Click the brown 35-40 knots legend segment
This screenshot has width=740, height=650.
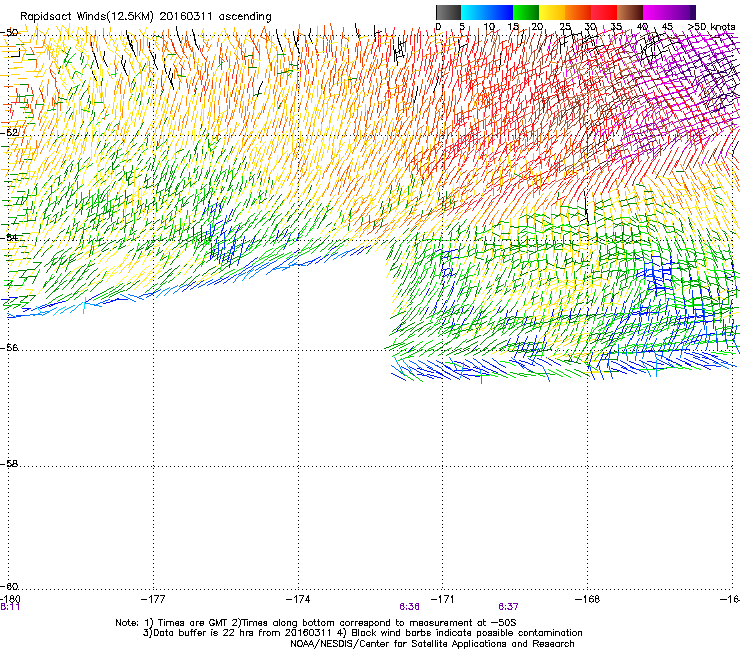click(630, 12)
